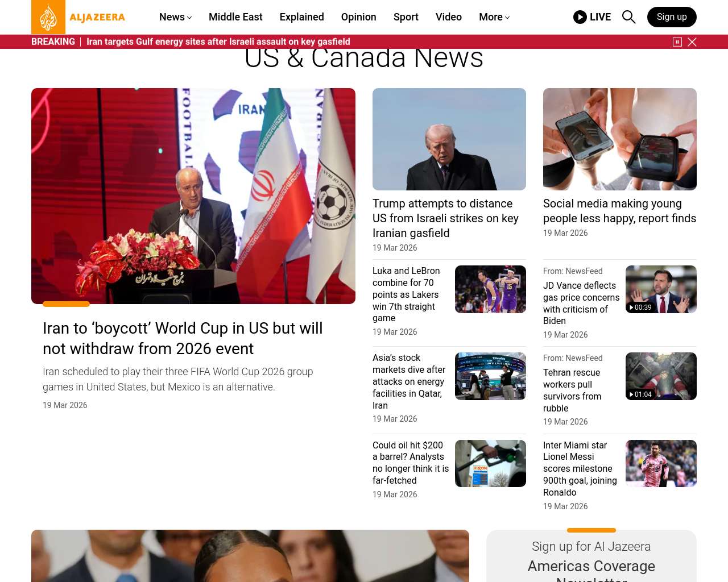Open the Trump Israeli strikes article
This screenshot has height=582, width=728.
(445, 218)
